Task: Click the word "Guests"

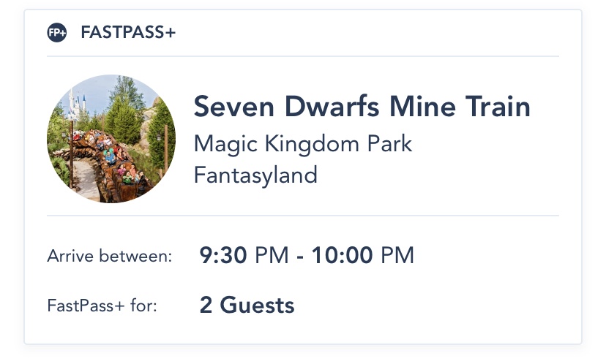Action: click(x=257, y=305)
